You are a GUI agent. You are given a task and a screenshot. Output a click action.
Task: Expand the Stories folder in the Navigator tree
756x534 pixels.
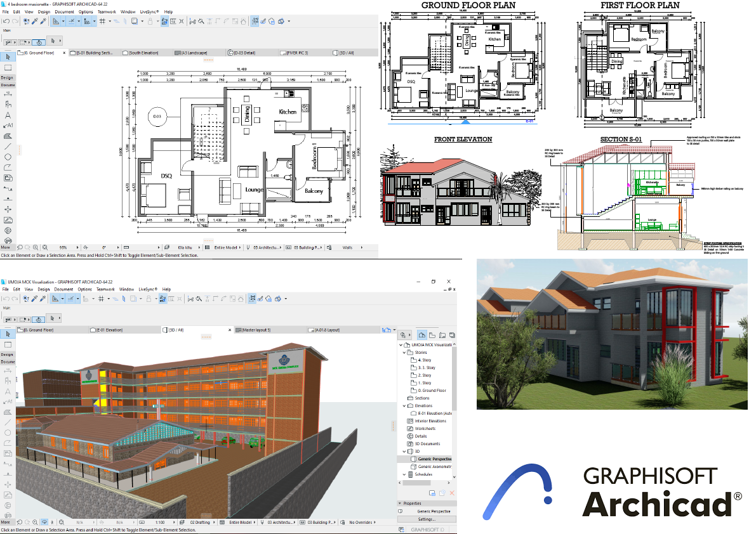[x=404, y=353]
